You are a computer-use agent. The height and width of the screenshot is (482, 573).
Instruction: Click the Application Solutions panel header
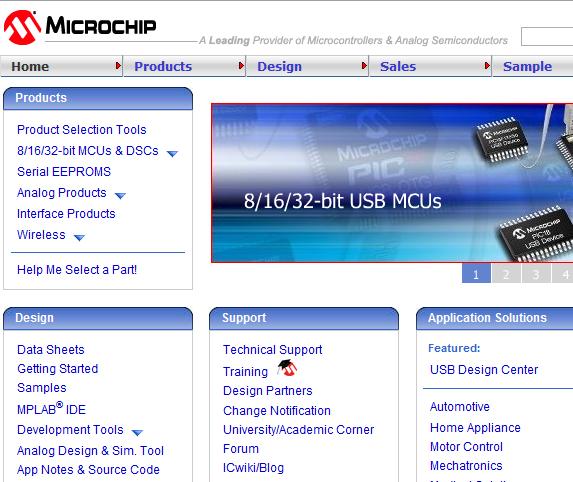click(495, 318)
